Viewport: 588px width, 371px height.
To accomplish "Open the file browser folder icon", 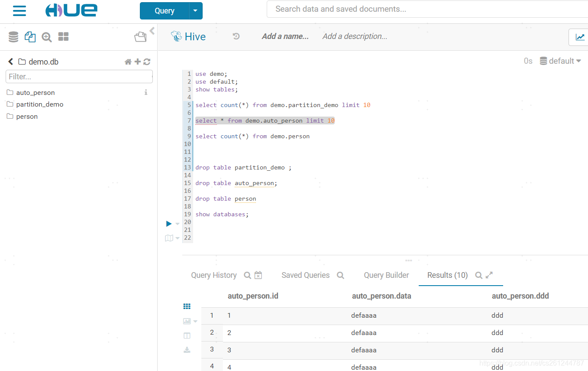I will click(140, 37).
